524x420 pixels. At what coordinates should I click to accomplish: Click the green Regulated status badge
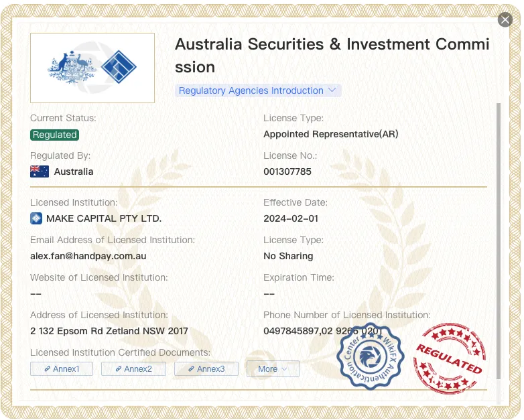[x=54, y=135]
